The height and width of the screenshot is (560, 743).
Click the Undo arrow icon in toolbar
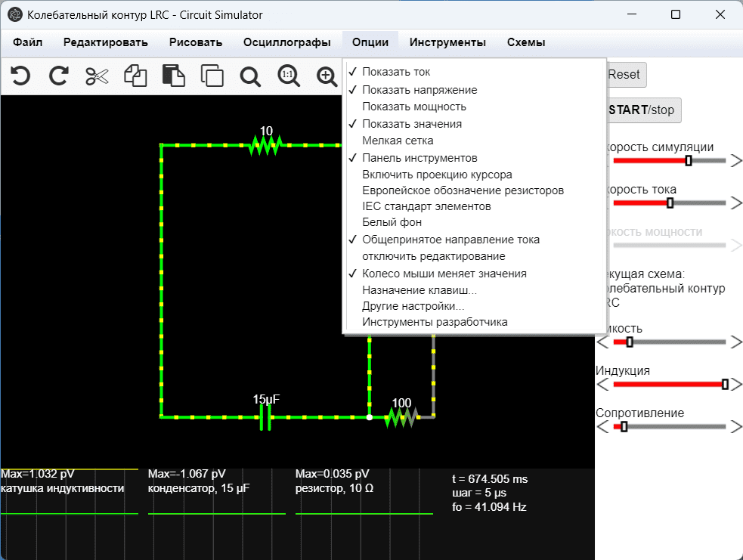click(20, 76)
